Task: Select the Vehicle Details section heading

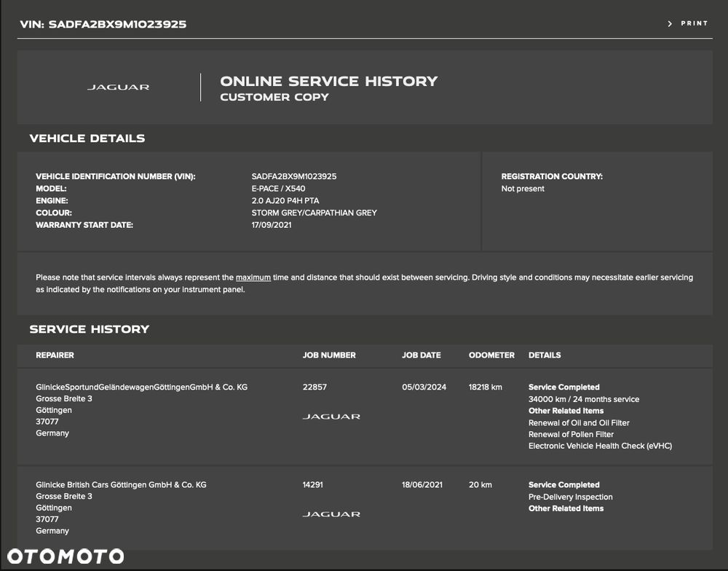Action: pyautogui.click(x=87, y=138)
